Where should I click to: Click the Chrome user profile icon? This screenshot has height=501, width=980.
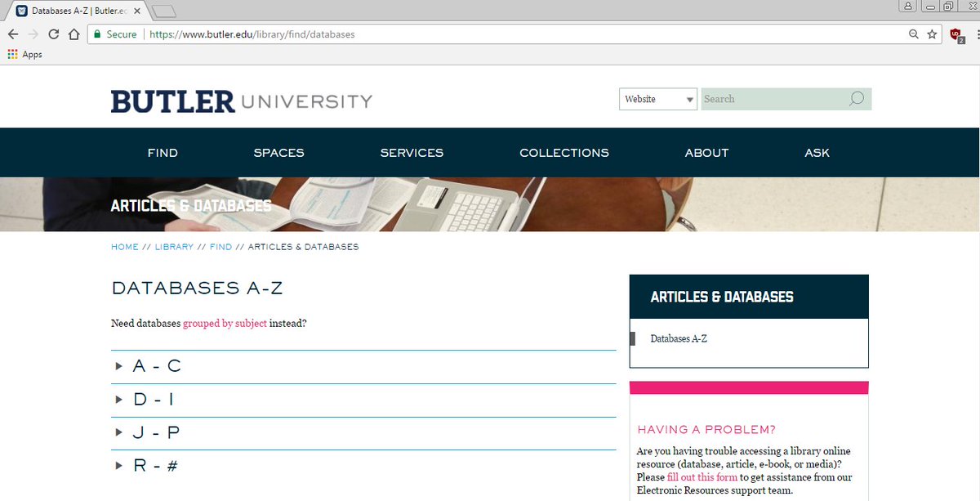(x=908, y=6)
